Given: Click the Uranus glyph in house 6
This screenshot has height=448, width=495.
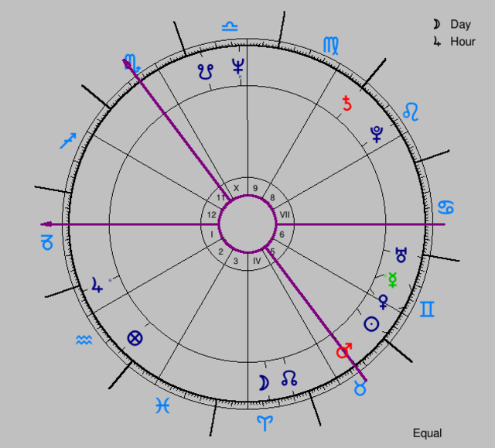Looking at the screenshot, I should 401,255.
